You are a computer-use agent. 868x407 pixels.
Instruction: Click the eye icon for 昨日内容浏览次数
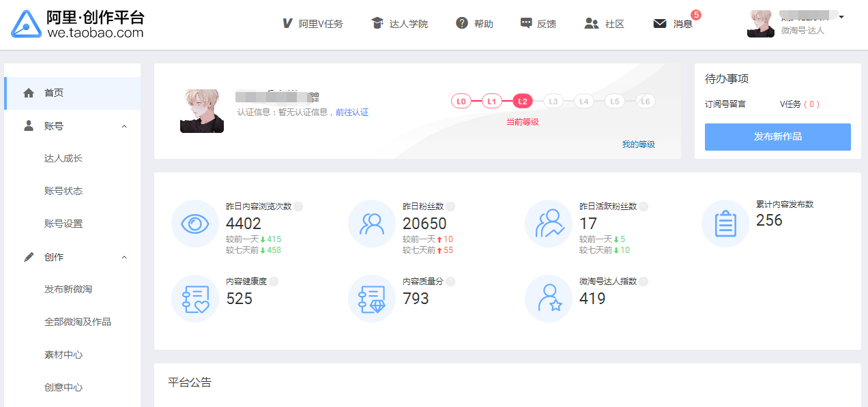[x=195, y=224]
